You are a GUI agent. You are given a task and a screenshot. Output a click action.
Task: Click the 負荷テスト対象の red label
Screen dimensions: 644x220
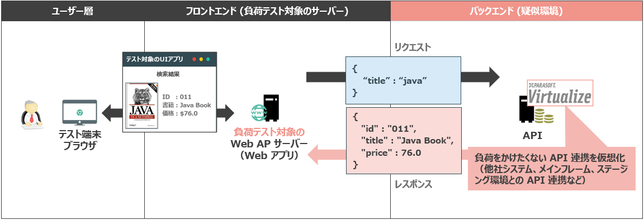[x=269, y=132]
